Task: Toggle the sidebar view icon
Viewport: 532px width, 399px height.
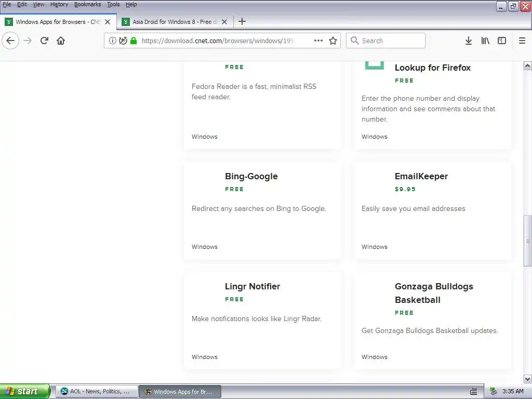Action: coord(502,41)
